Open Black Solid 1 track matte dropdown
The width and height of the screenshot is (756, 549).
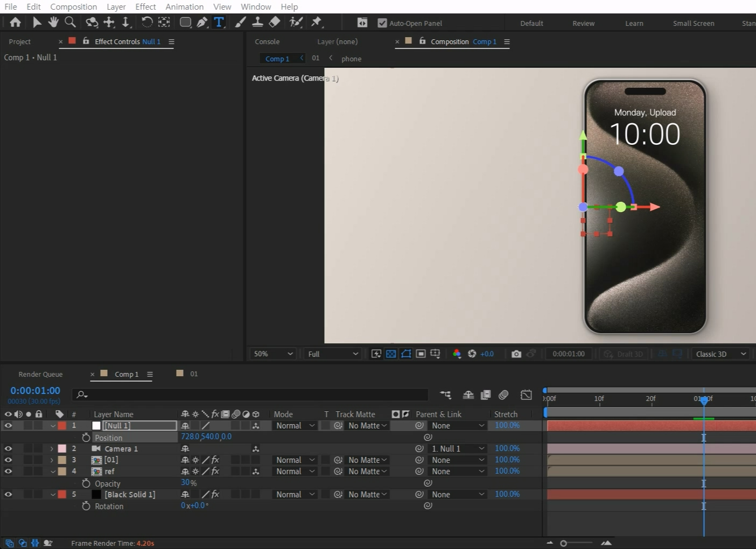(367, 494)
